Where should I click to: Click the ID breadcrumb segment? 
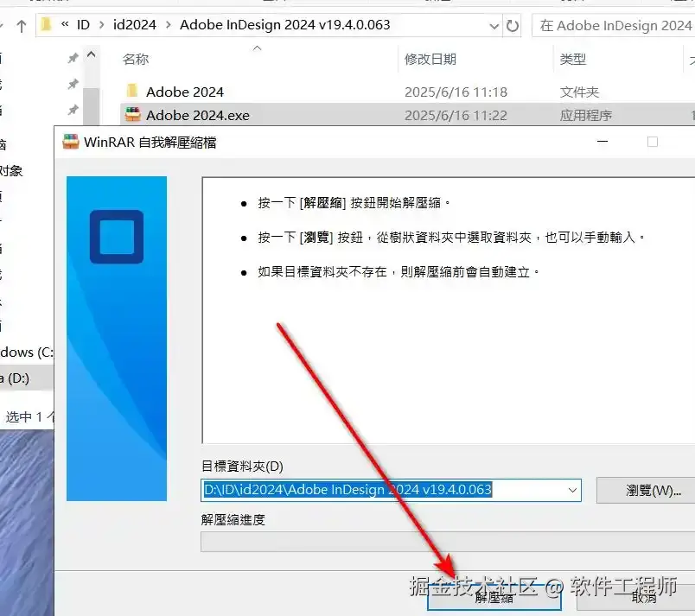(x=83, y=25)
